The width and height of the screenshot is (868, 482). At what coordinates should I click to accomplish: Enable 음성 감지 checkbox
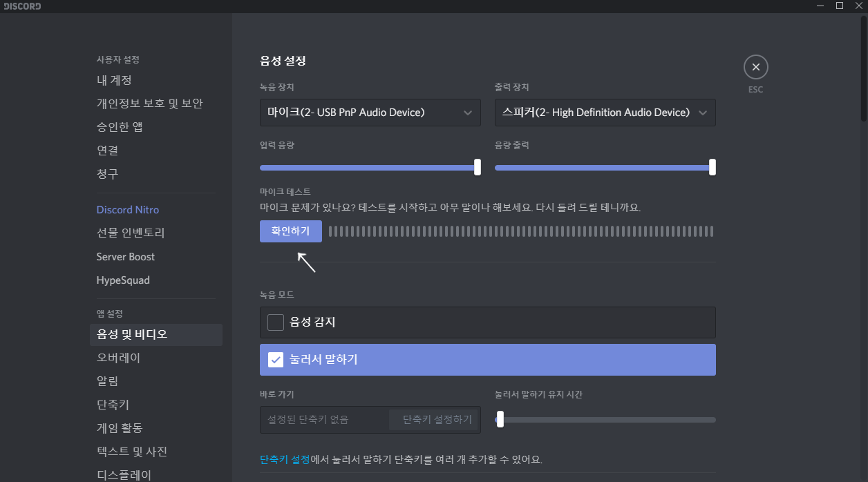click(276, 322)
